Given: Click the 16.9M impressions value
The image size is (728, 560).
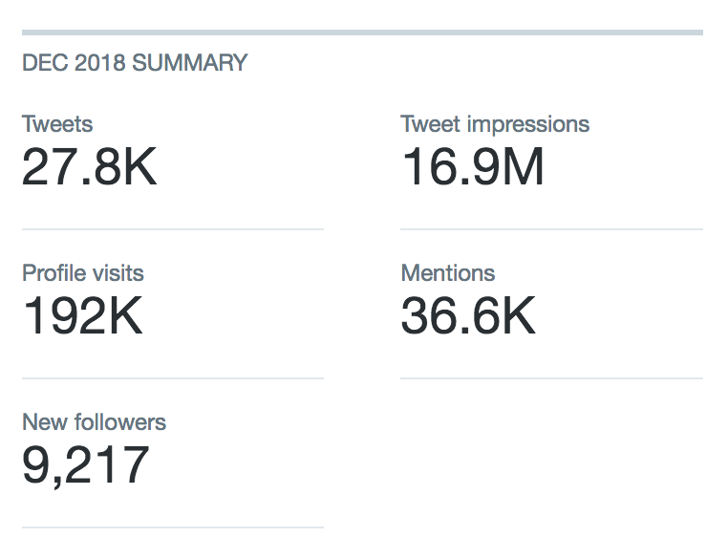Looking at the screenshot, I should [473, 166].
